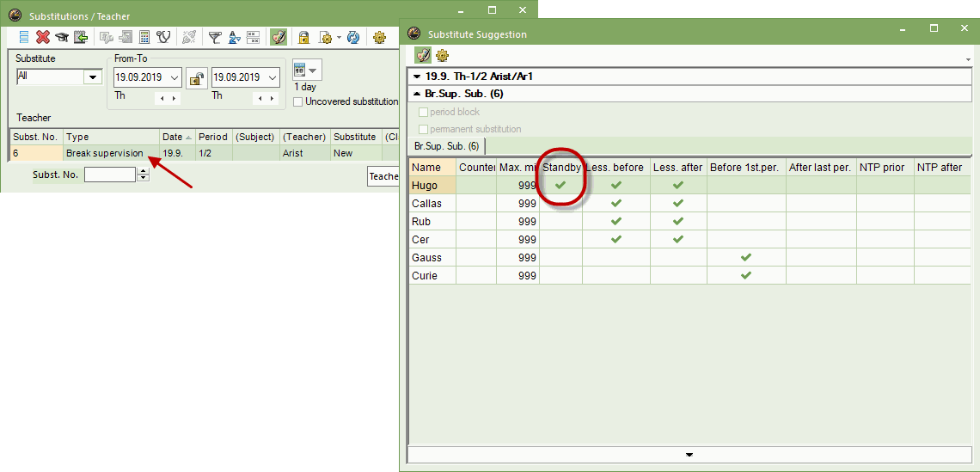Image resolution: width=980 pixels, height=472 pixels.
Task: Open the To date picker dropdown
Action: tap(272, 78)
